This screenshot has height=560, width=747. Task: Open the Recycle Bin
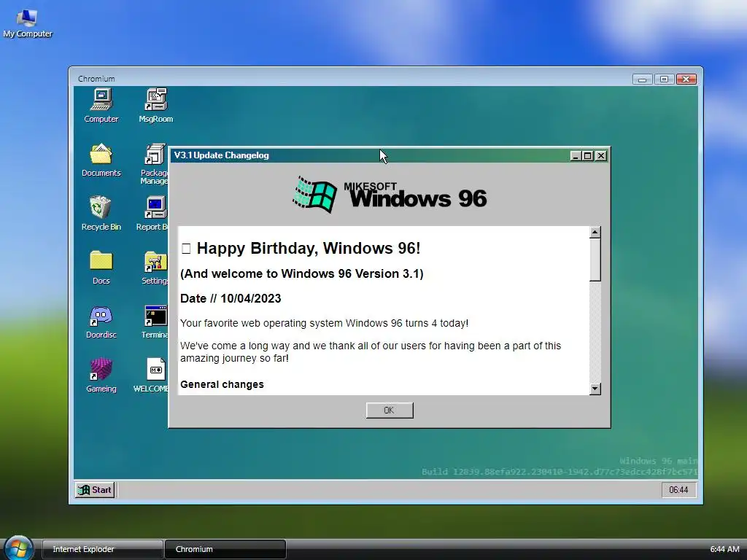pos(101,214)
